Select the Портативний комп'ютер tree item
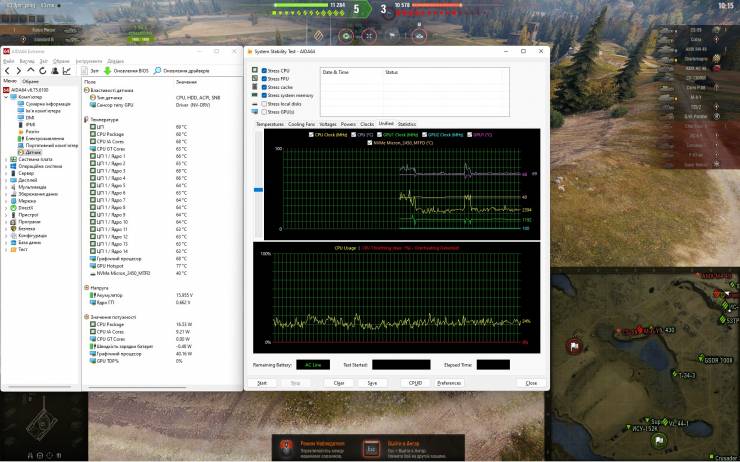The width and height of the screenshot is (740, 462). pos(48,145)
